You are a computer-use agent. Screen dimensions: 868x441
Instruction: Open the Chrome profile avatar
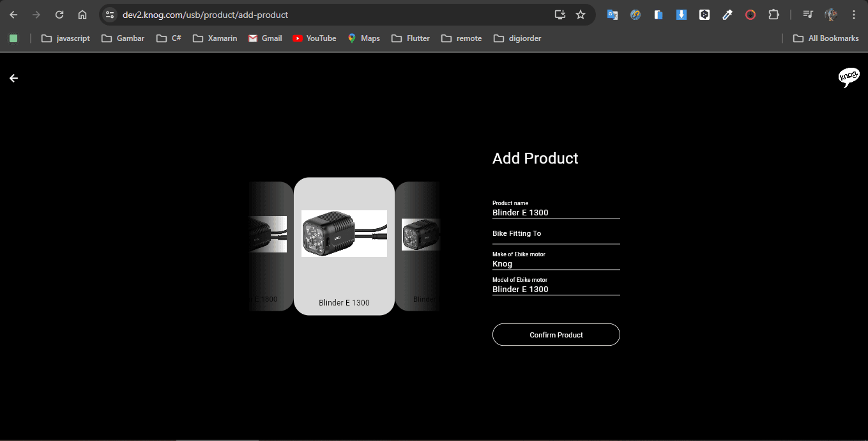831,15
